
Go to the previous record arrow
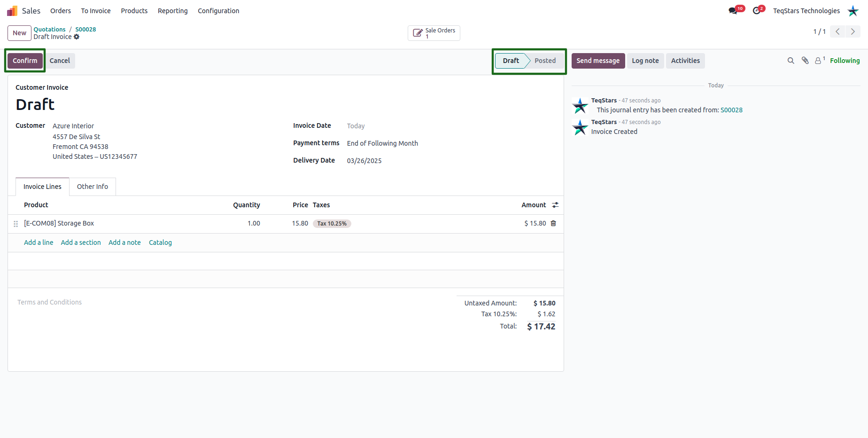[x=837, y=31]
